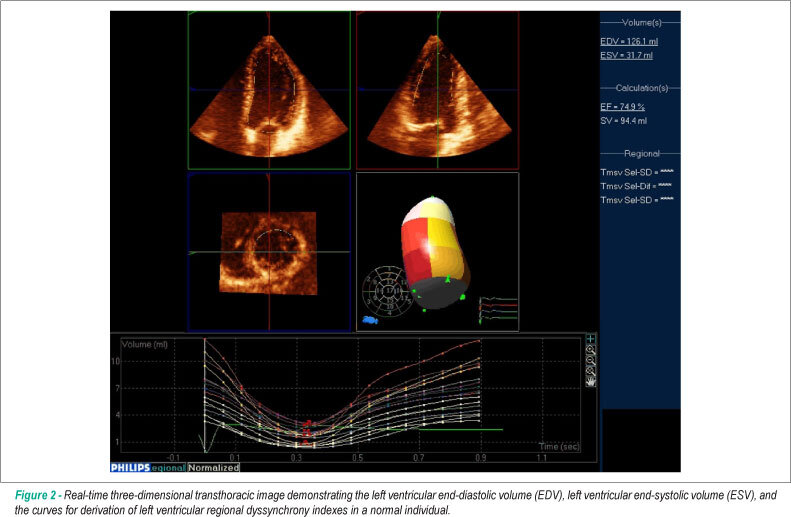The height and width of the screenshot is (517, 791).
Task: Click the Tmsv Sel-Dif value row
Action: [x=636, y=186]
